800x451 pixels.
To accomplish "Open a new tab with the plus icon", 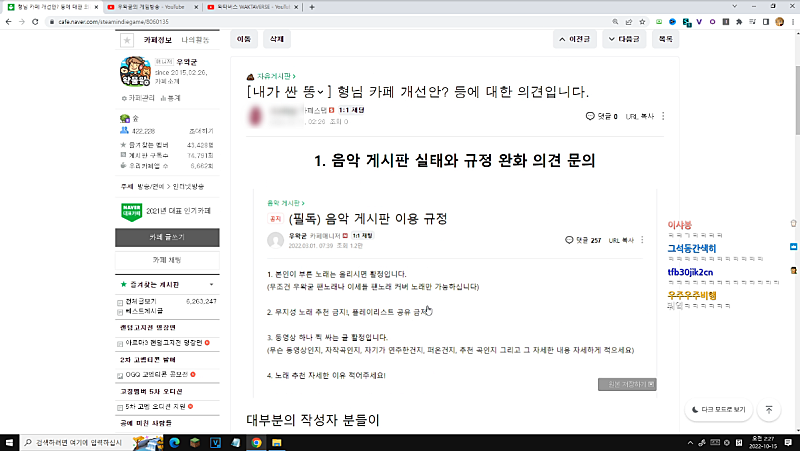I will click(x=312, y=7).
